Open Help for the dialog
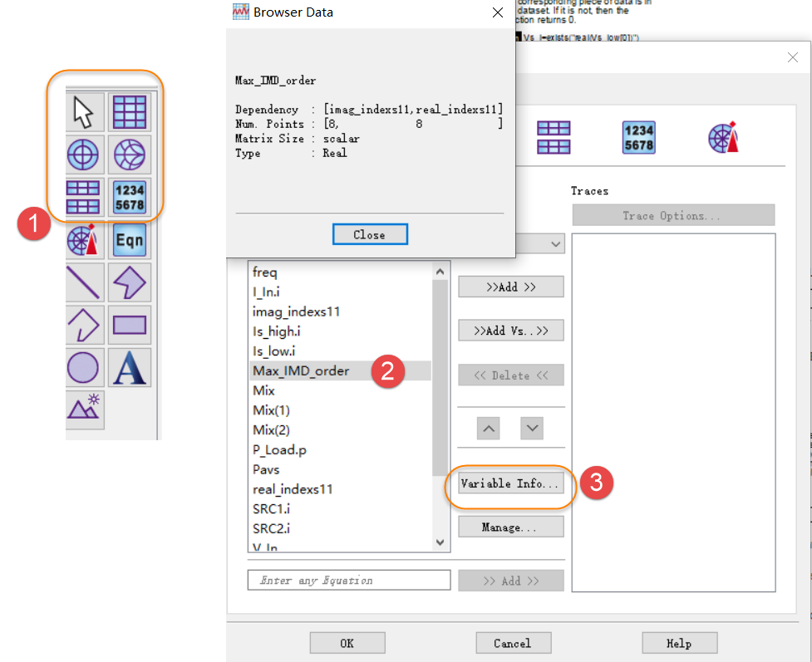 pyautogui.click(x=679, y=643)
